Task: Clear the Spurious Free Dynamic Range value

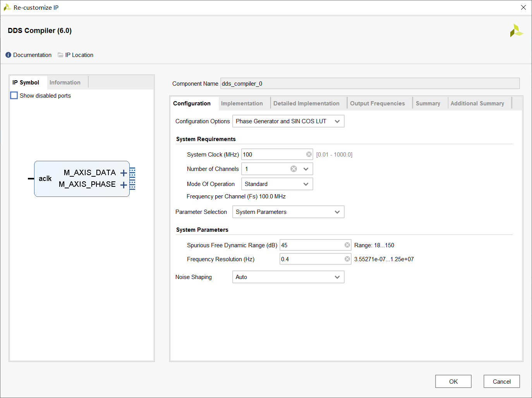Action: (347, 245)
